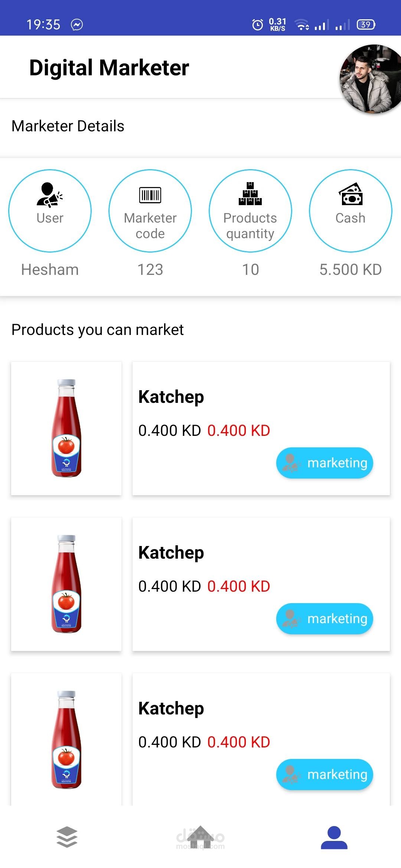
Task: Go to the home tab
Action: pos(200,837)
